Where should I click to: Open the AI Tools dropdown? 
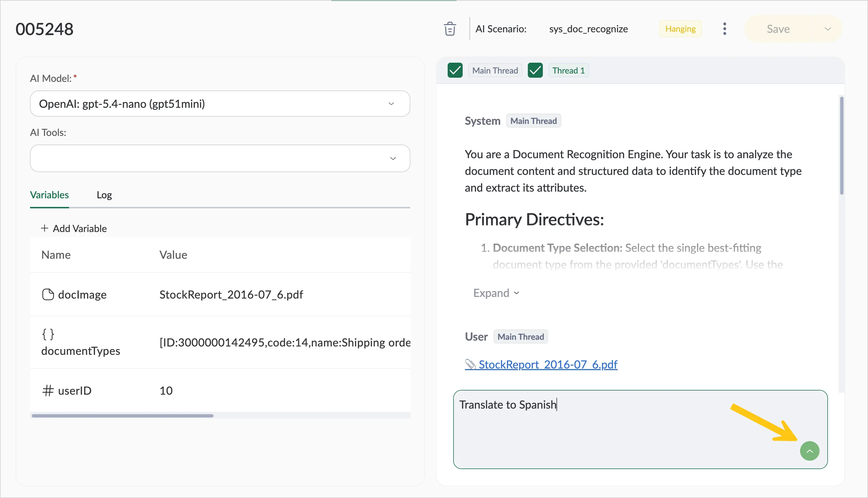pyautogui.click(x=220, y=158)
